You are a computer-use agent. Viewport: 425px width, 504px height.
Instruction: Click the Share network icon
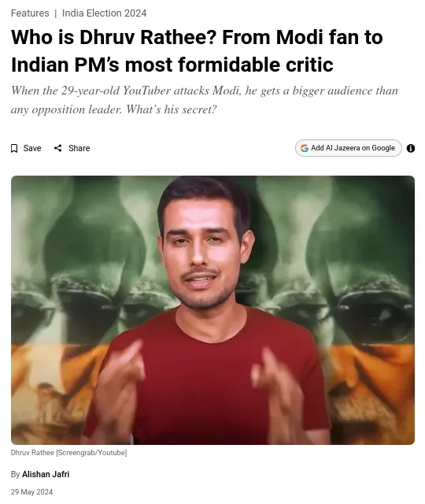(x=57, y=148)
